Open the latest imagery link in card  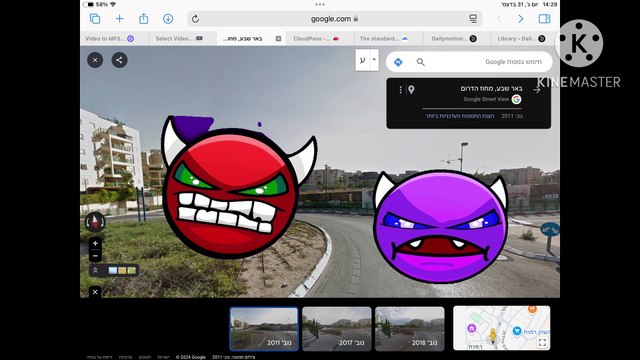[x=460, y=116]
